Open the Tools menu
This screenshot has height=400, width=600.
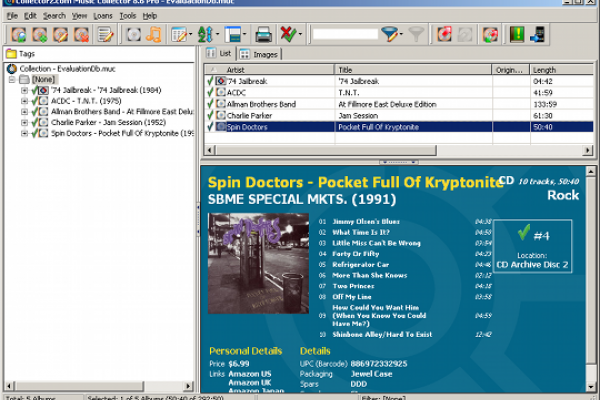tap(128, 16)
